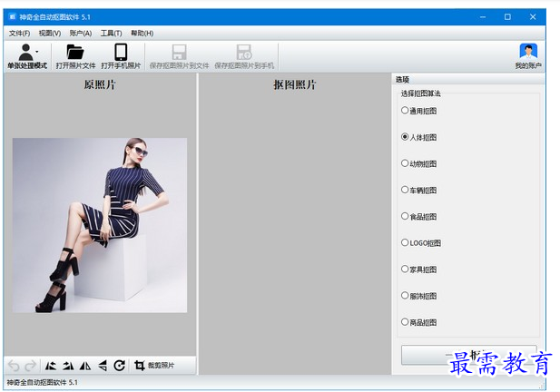Open the 帮助(H) menu

click(142, 34)
